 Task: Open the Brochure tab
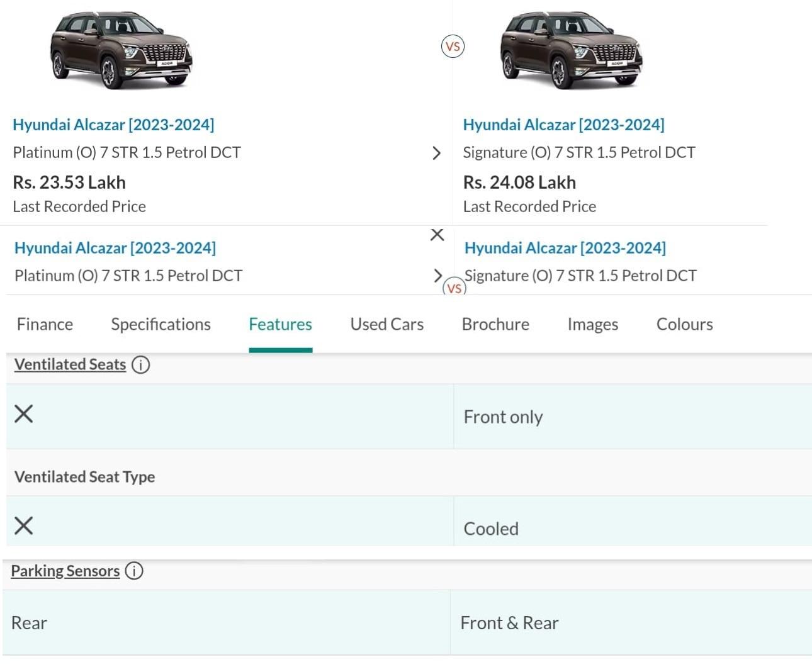[x=495, y=325]
